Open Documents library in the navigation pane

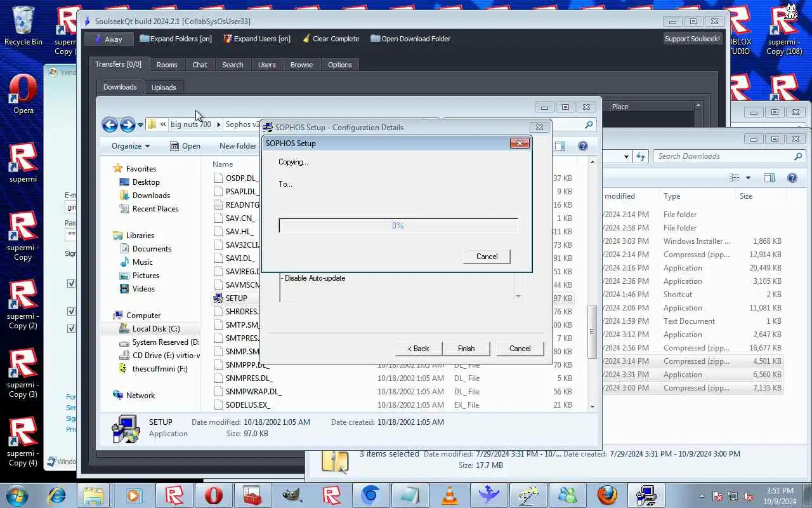pos(152,249)
